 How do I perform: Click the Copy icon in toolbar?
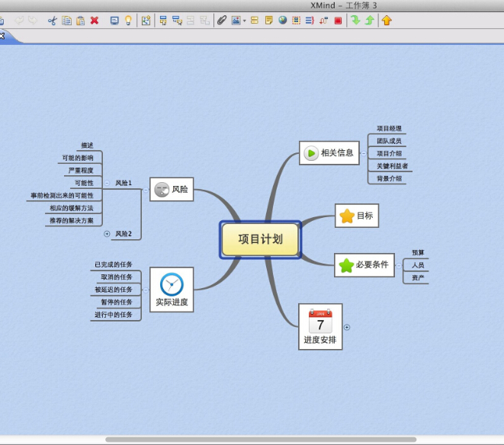(66, 21)
